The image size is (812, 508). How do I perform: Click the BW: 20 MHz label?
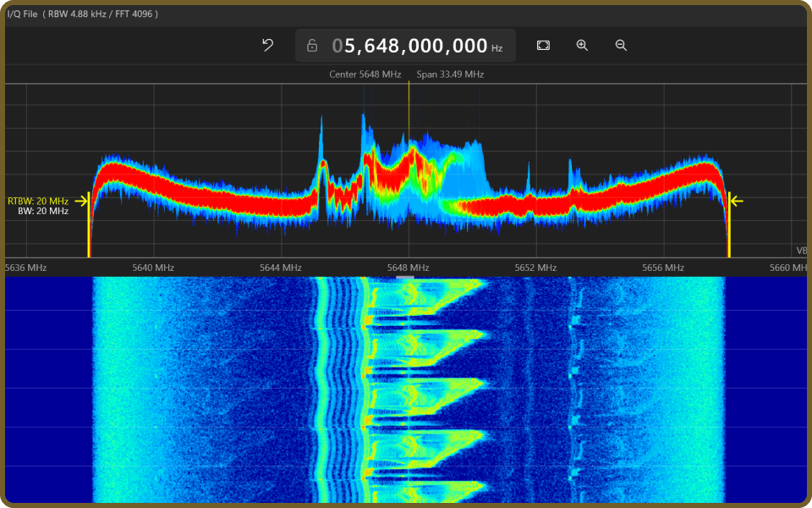43,211
